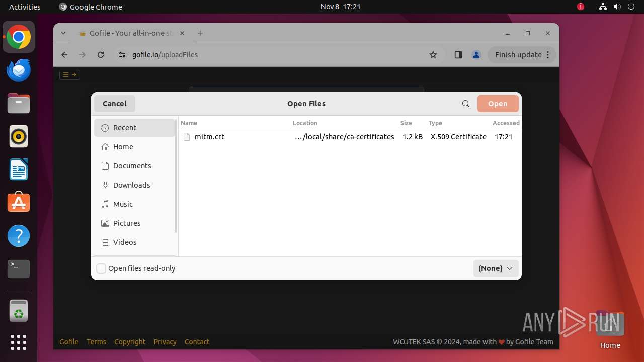This screenshot has width=644, height=362.
Task: Open Chrome's three-dot menu
Action: pyautogui.click(x=548, y=55)
